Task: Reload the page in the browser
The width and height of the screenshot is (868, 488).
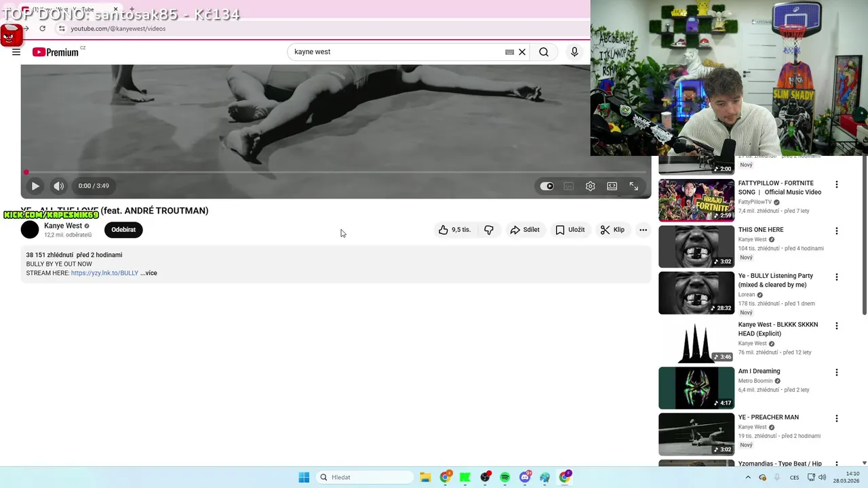Action: click(x=42, y=28)
